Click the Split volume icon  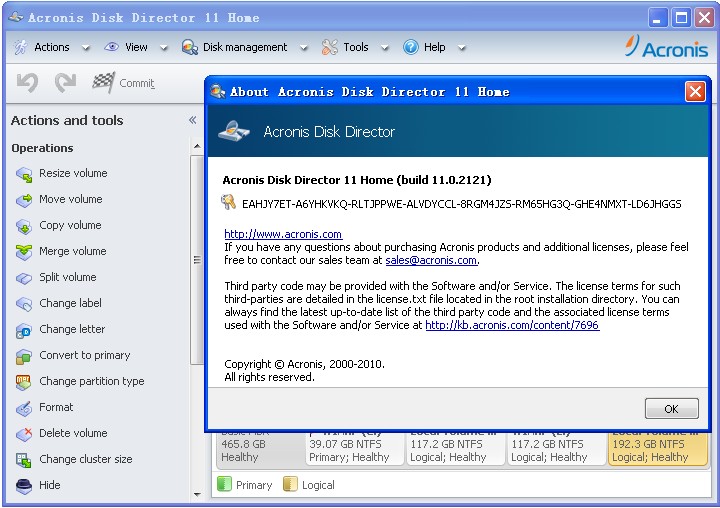24,278
